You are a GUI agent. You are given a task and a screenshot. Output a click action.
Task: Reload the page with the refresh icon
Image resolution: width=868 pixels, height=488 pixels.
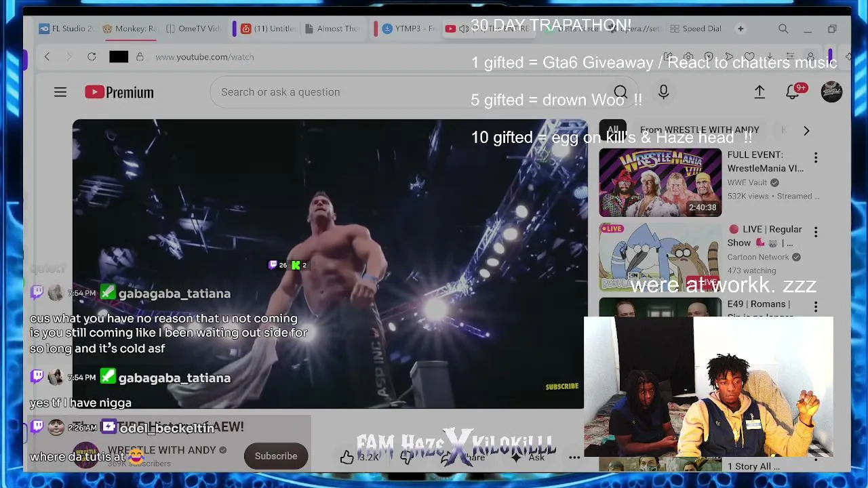[92, 57]
